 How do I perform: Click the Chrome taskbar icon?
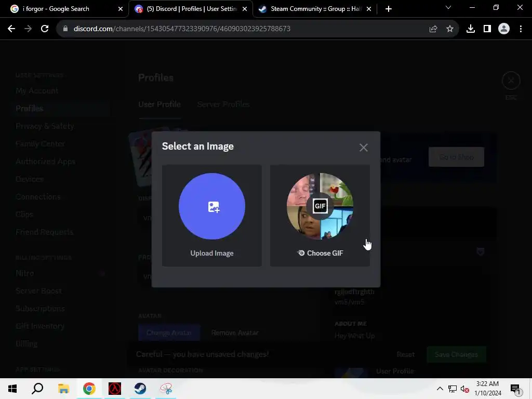coord(89,389)
